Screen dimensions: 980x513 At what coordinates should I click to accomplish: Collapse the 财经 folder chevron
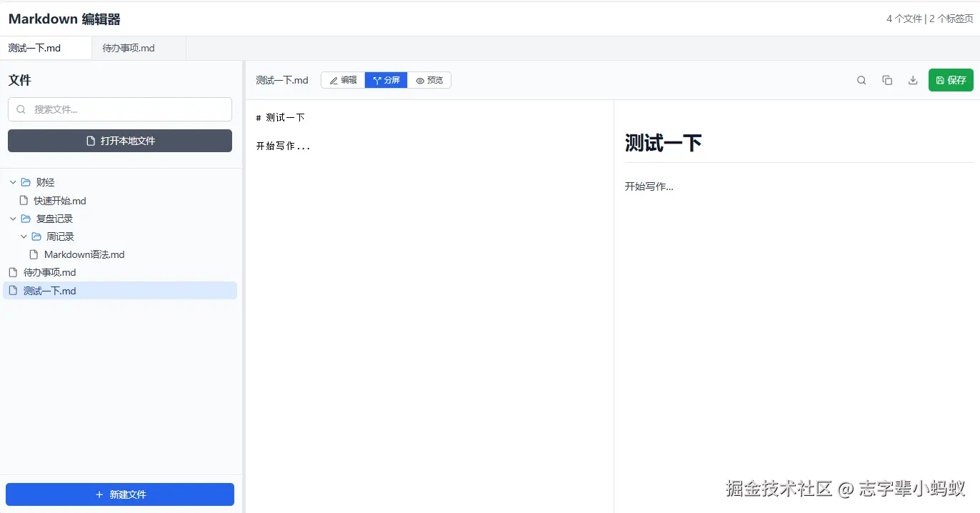coord(13,182)
